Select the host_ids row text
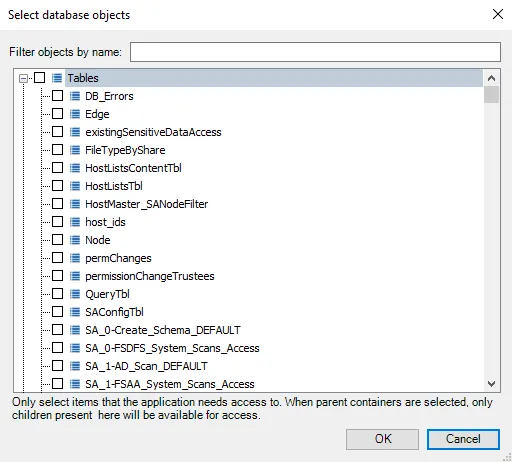Image resolution: width=512 pixels, height=462 pixels. click(x=105, y=222)
